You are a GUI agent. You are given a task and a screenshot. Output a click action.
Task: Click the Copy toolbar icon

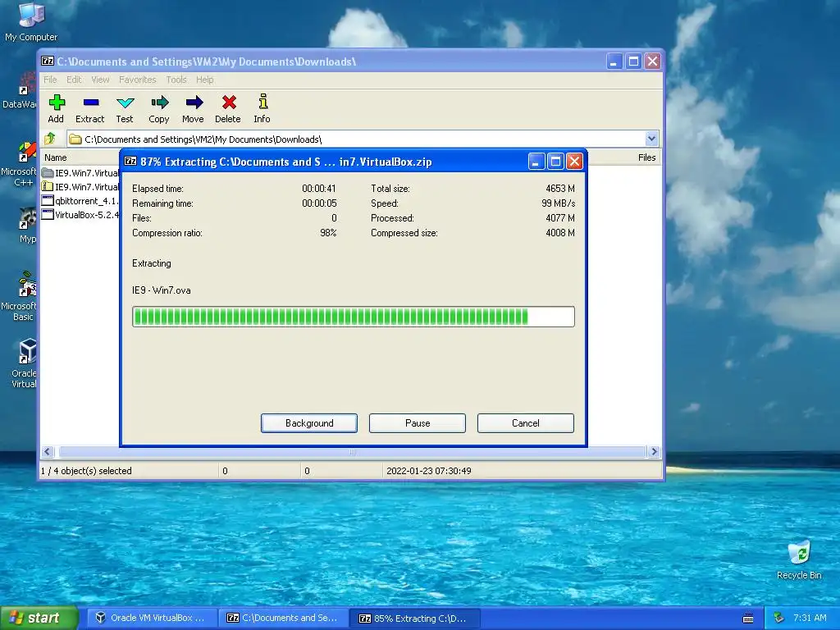pyautogui.click(x=159, y=109)
